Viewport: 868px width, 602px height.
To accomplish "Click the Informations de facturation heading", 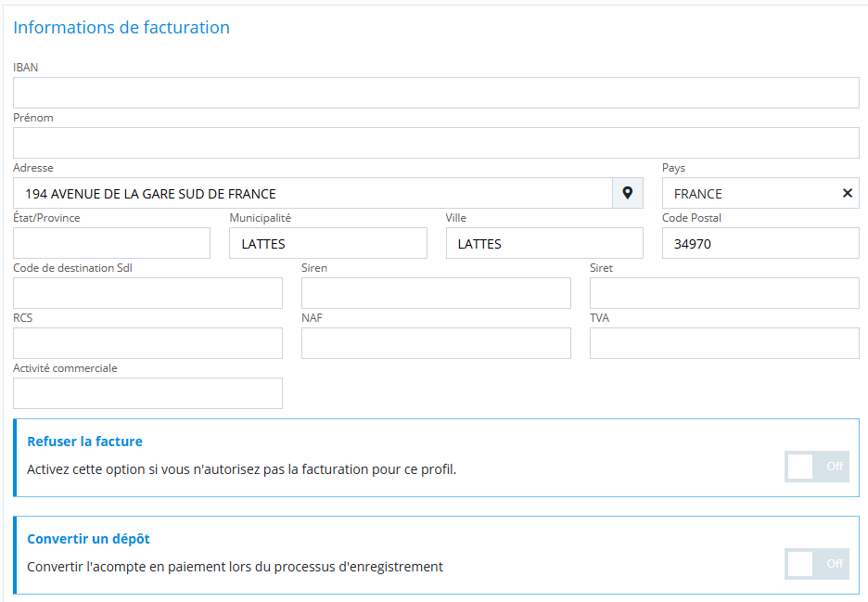I will coord(121,28).
